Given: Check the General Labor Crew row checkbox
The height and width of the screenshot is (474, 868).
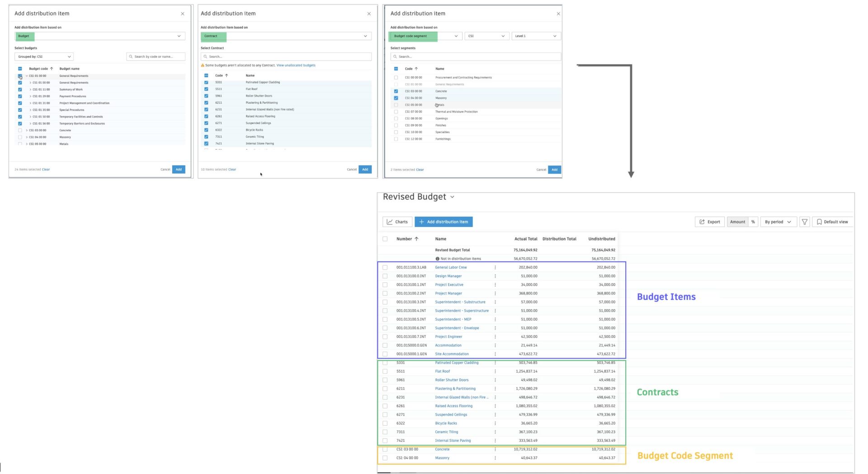Looking at the screenshot, I should click(385, 268).
